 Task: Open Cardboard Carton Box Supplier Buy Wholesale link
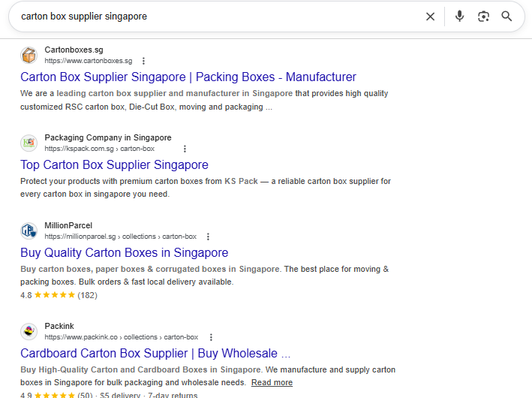[155, 354]
